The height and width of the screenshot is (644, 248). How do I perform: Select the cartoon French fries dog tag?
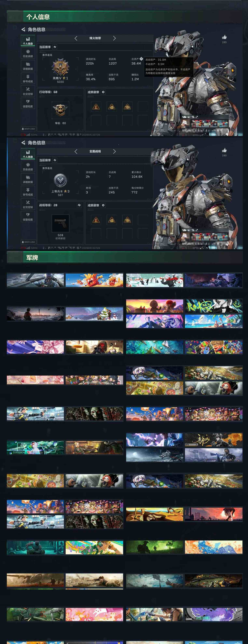94,280
